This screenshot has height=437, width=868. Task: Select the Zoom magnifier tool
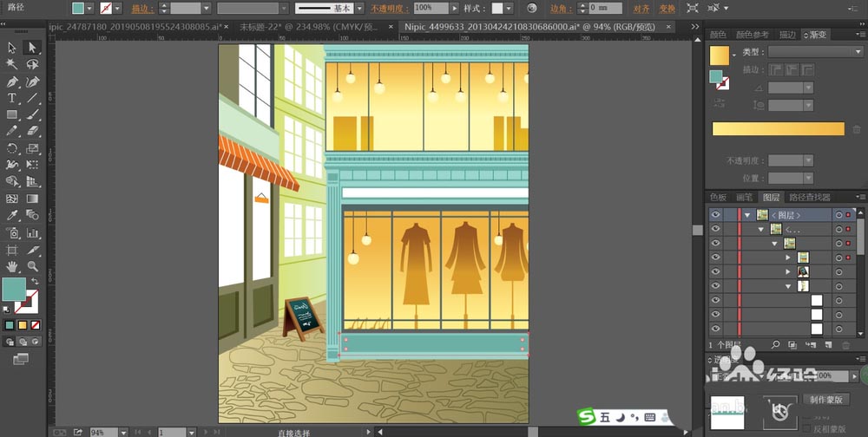click(32, 266)
